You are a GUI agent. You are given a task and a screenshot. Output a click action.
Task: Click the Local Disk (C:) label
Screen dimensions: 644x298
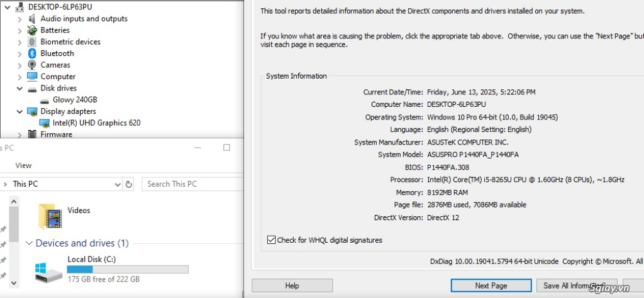(92, 259)
